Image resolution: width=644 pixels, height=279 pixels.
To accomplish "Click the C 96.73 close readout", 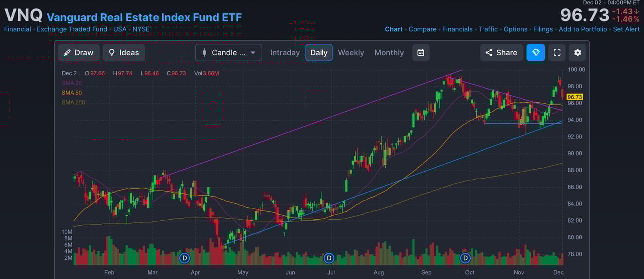I will click(176, 73).
